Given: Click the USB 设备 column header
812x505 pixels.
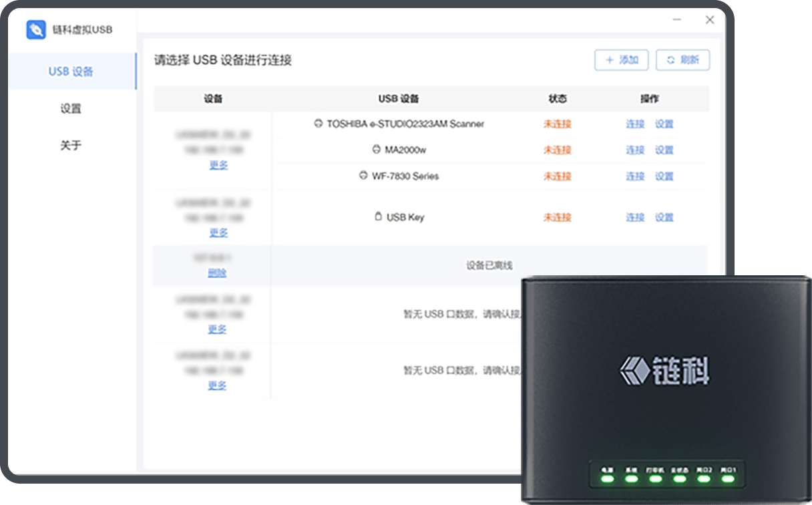Looking at the screenshot, I should point(399,98).
